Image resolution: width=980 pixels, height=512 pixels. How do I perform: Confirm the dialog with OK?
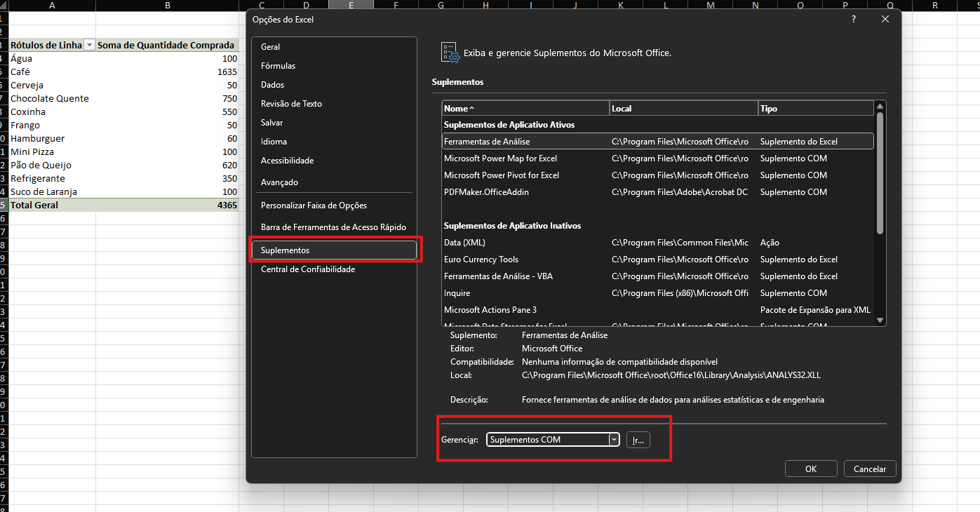point(811,469)
